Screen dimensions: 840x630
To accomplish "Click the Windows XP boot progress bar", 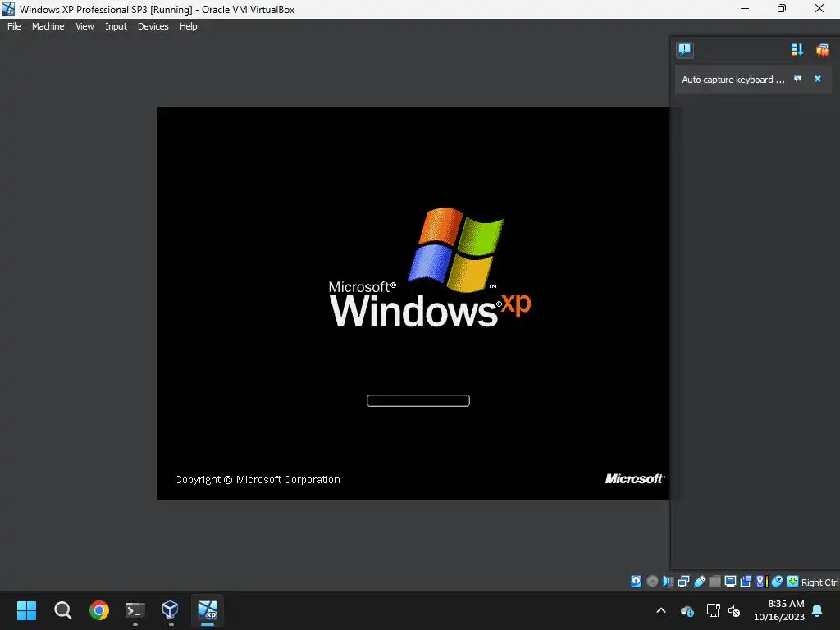I will (x=418, y=400).
